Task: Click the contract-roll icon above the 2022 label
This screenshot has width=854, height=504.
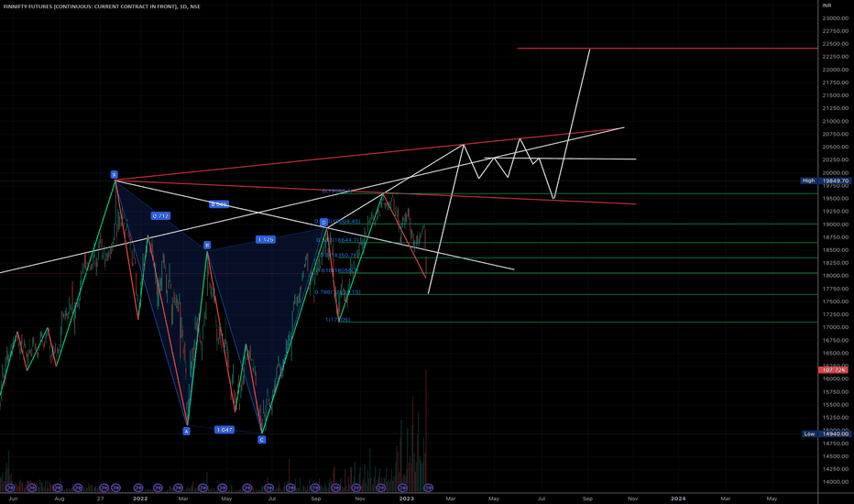Action: pyautogui.click(x=138, y=488)
